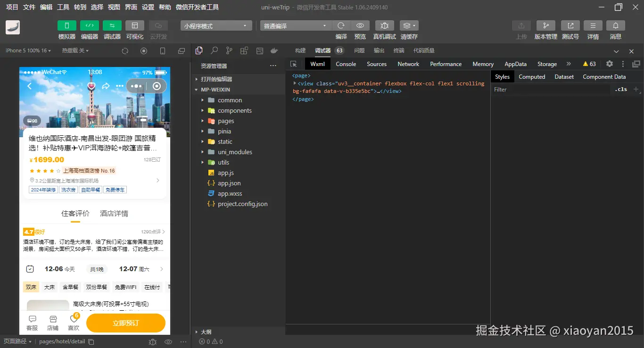Open the 页面路径 page path dropdown
The image size is (644, 348).
click(x=18, y=341)
